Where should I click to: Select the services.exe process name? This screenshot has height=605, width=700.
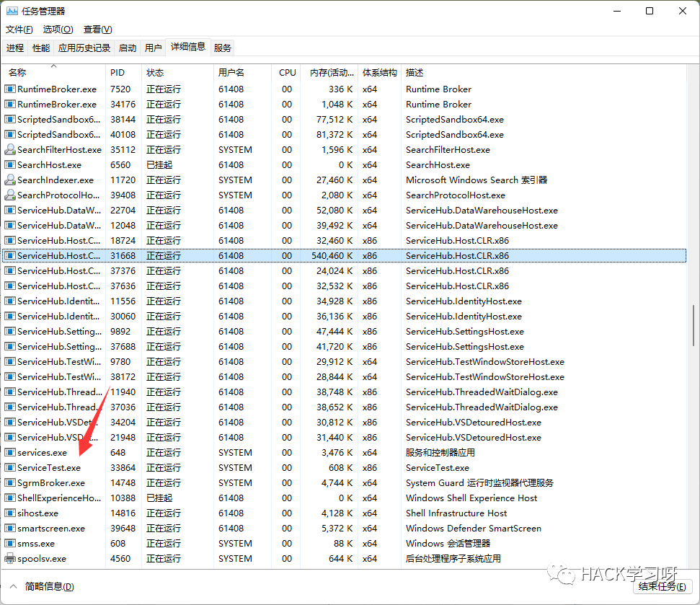click(43, 452)
